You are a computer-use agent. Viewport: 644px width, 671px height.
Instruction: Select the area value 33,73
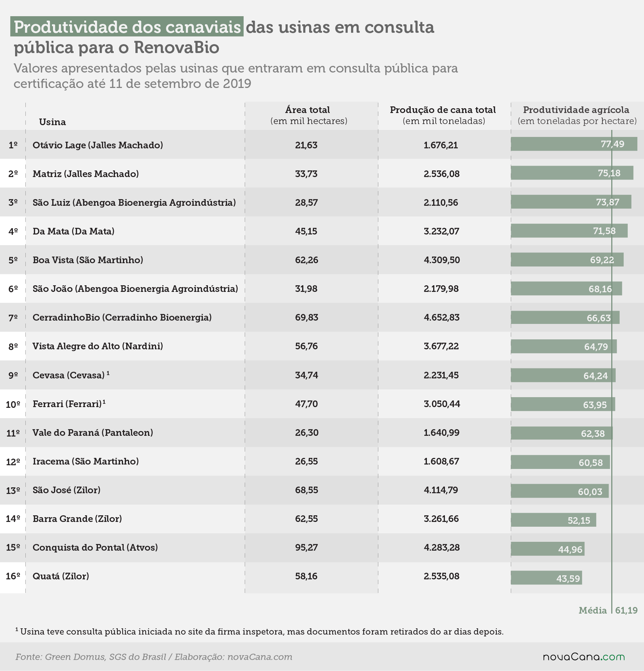point(306,174)
